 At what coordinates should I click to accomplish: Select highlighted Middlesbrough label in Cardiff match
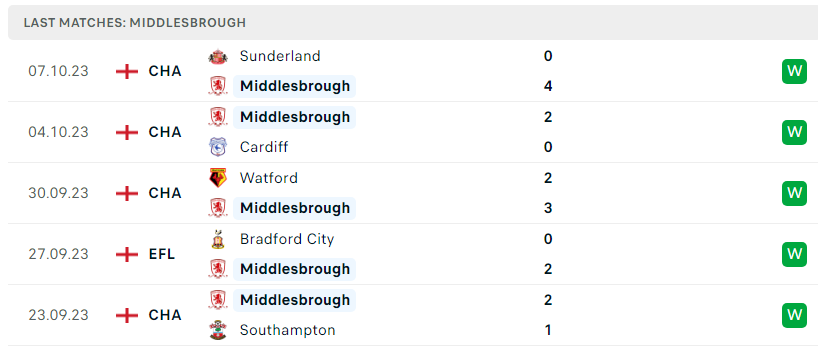coord(294,117)
